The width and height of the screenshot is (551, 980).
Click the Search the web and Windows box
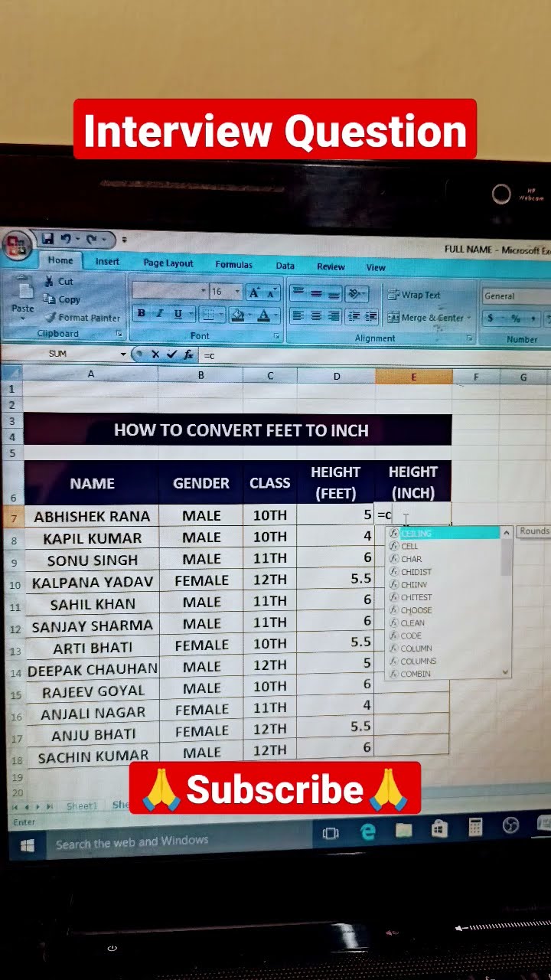click(x=178, y=841)
